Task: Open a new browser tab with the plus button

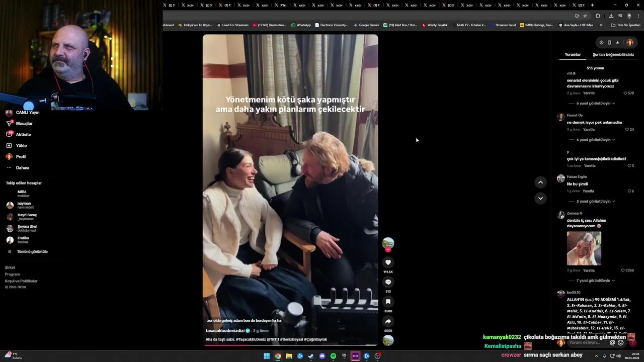Action: [592, 5]
